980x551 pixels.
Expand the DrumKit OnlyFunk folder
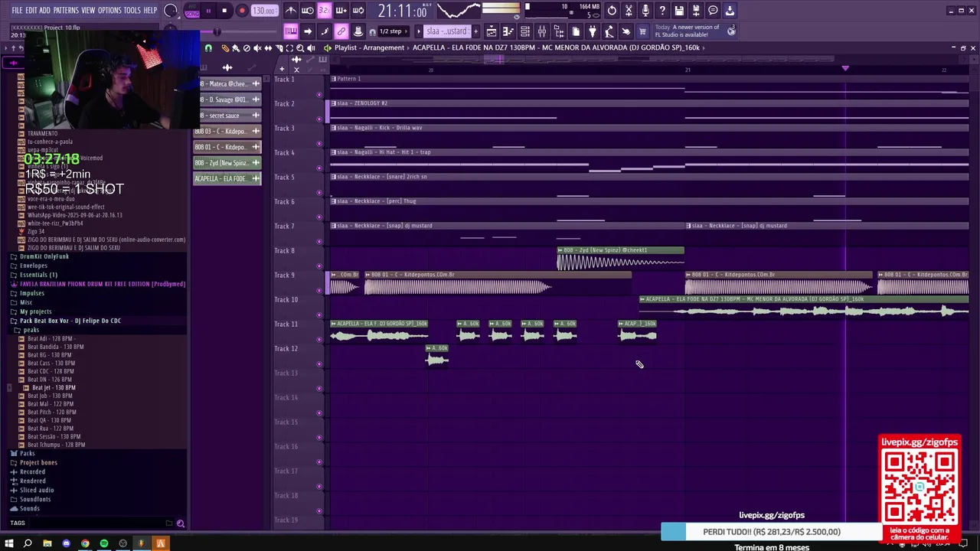(x=45, y=256)
